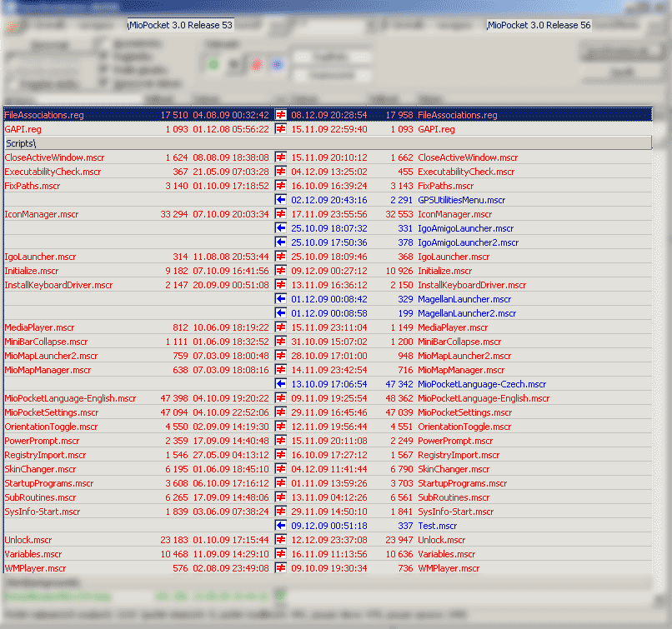
Task: Toggle the not-equal icon for WMPlayer.mscr
Action: click(x=281, y=568)
